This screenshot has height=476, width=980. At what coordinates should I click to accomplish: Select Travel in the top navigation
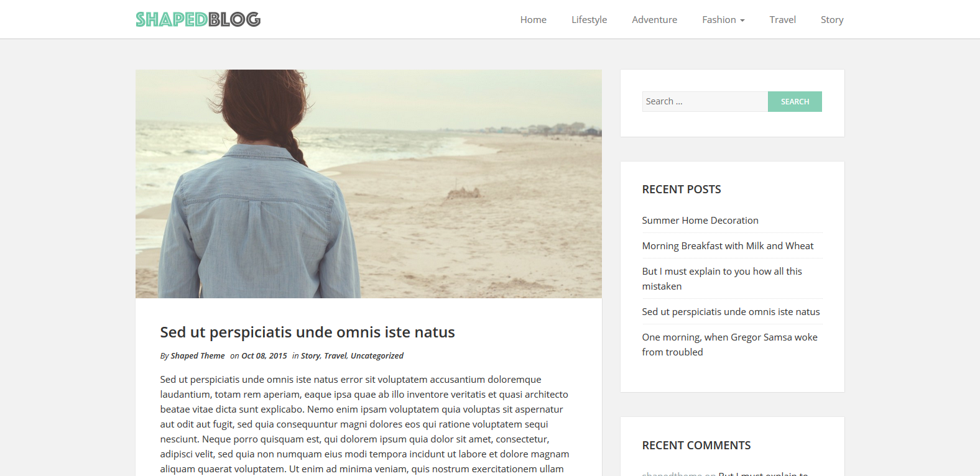pos(782,20)
